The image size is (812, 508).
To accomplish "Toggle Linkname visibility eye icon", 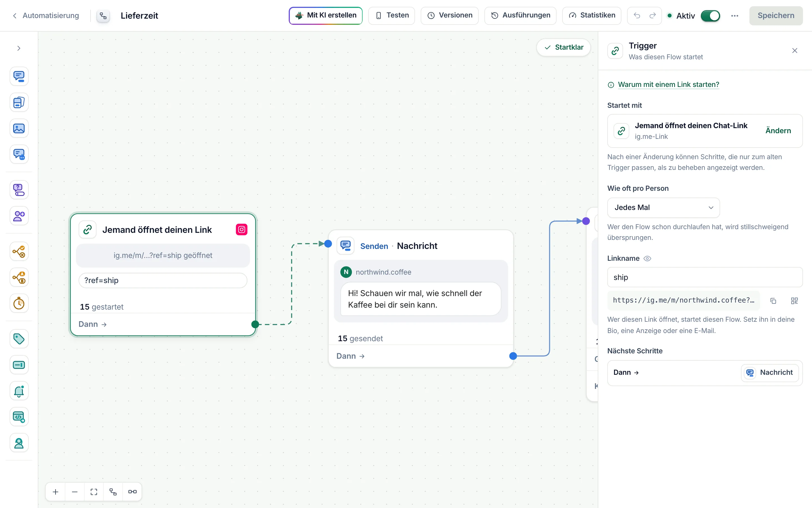I will 647,258.
